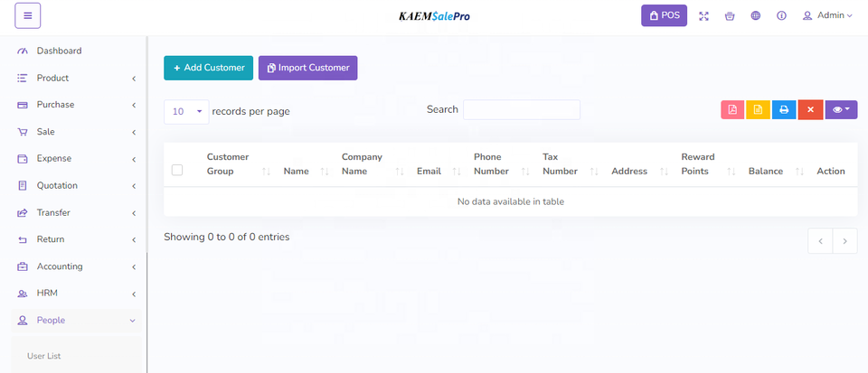Click the globe language icon
This screenshot has width=868, height=373.
click(x=756, y=15)
